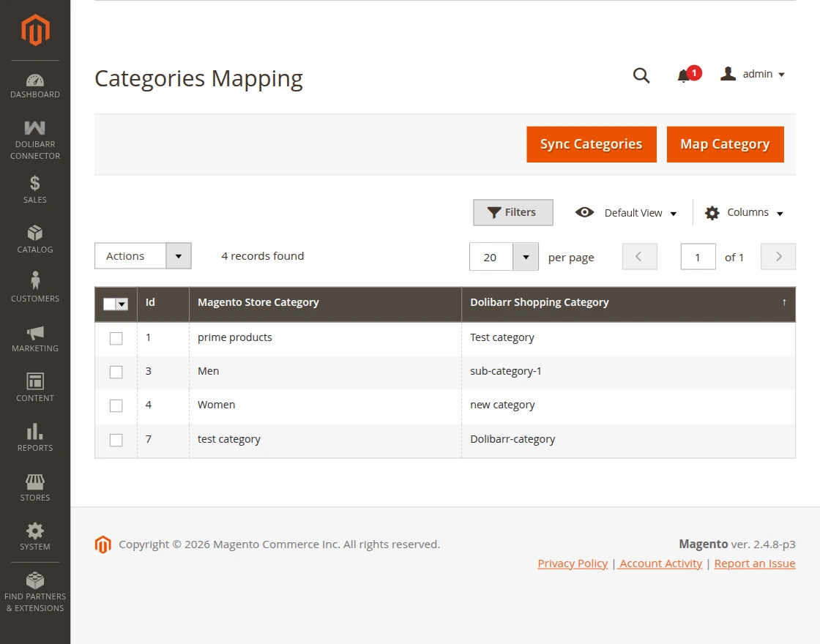Select the checkbox for the Men category

coord(116,372)
